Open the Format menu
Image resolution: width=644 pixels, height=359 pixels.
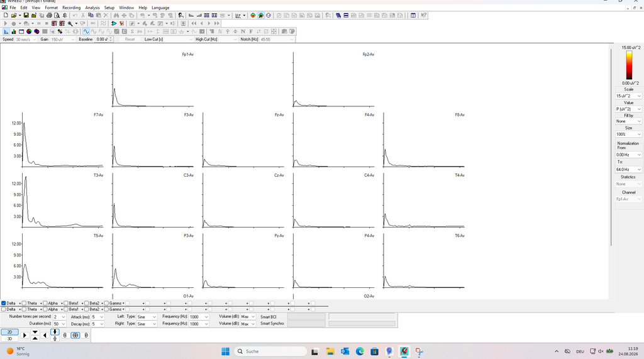click(x=52, y=8)
